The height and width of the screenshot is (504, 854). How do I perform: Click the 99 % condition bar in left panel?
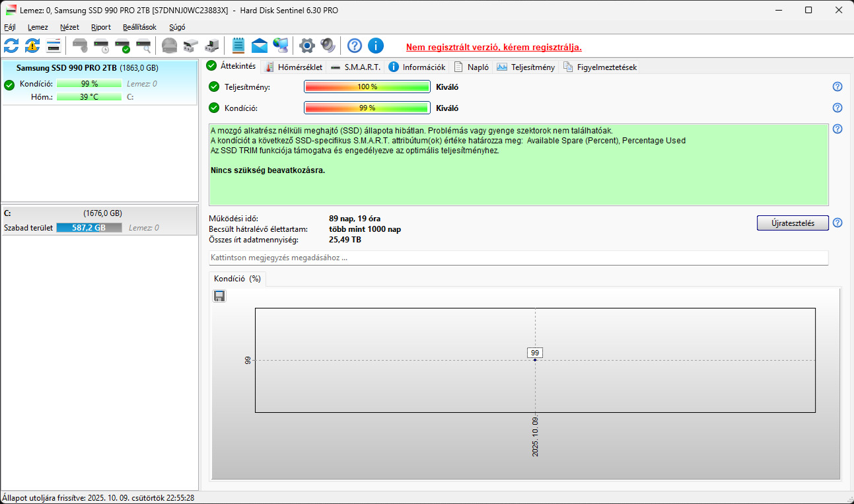point(89,83)
